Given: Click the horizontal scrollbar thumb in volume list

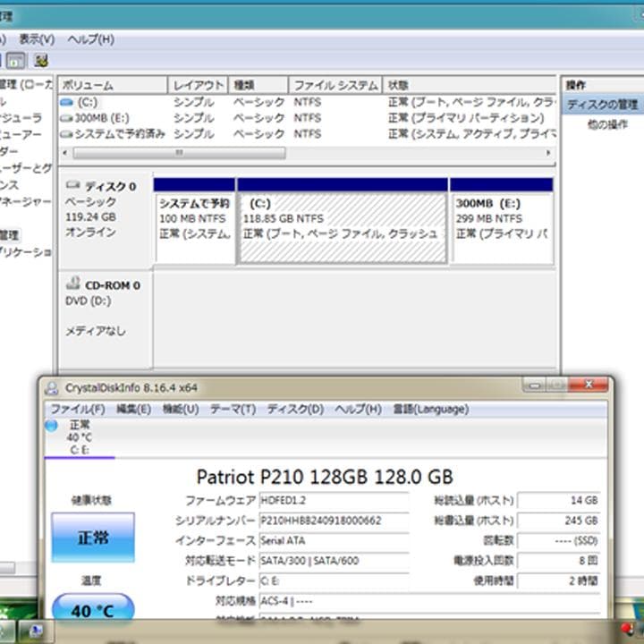Looking at the screenshot, I should [x=179, y=153].
